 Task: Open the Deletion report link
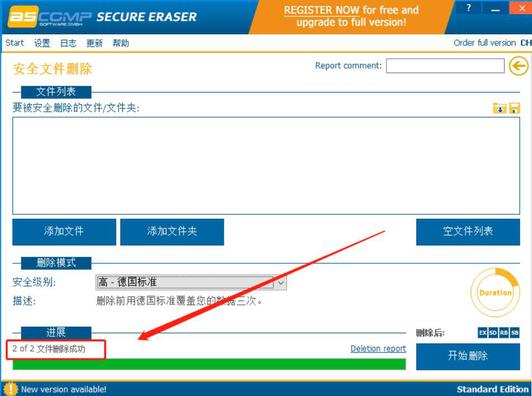coord(378,349)
